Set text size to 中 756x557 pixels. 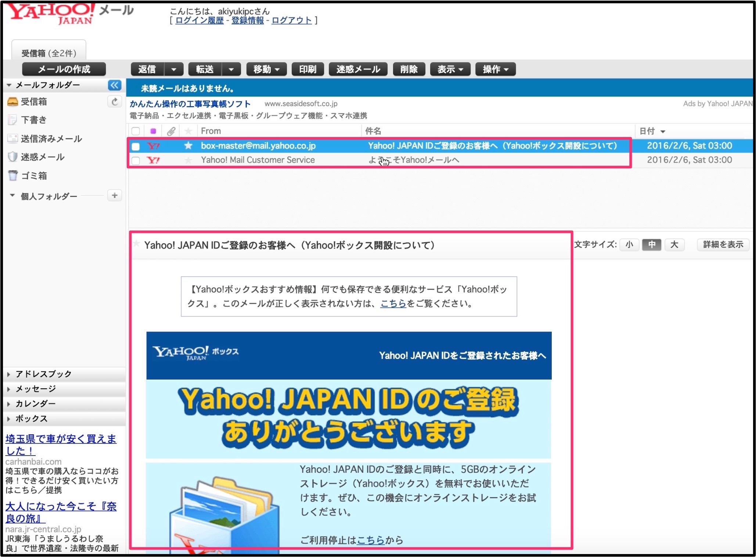[652, 245]
